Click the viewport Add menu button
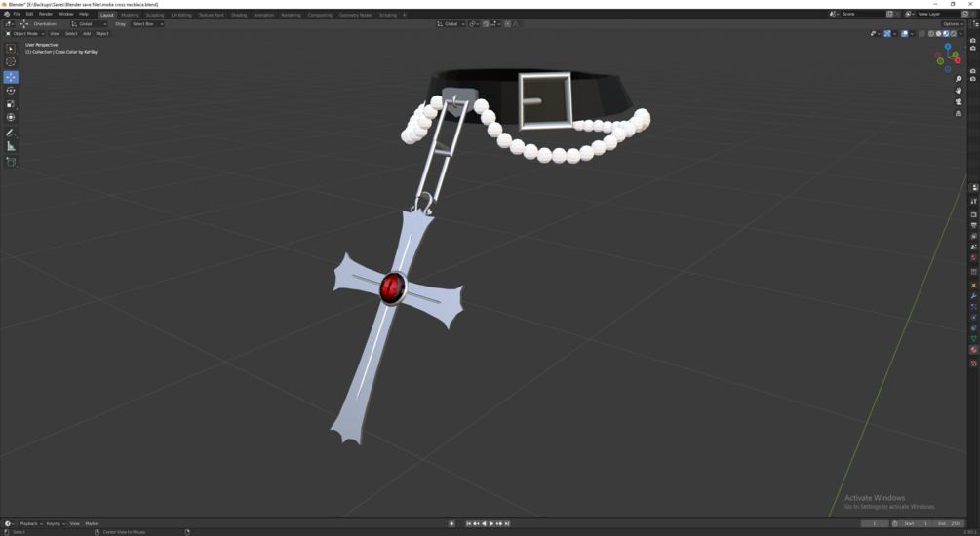Screen dimensions: 980x536 [x=87, y=34]
